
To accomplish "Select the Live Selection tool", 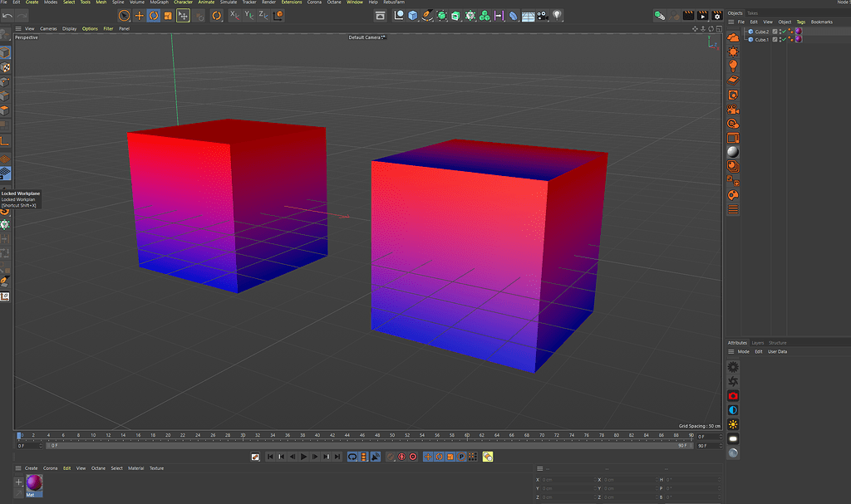I will click(125, 15).
